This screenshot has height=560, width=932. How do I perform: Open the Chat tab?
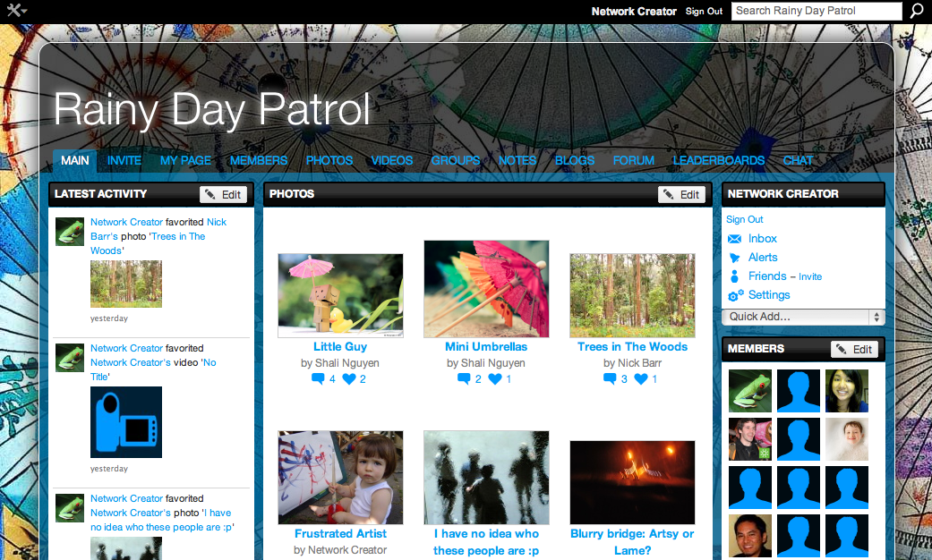coord(798,160)
